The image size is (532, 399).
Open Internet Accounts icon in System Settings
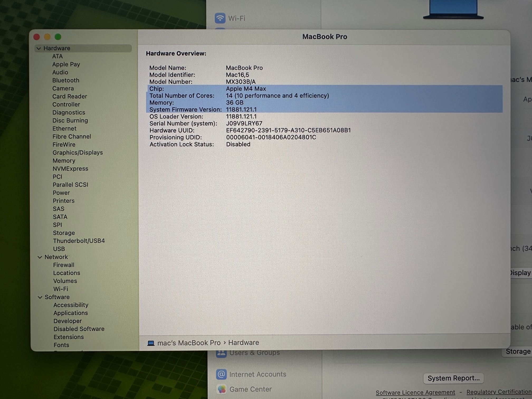221,374
